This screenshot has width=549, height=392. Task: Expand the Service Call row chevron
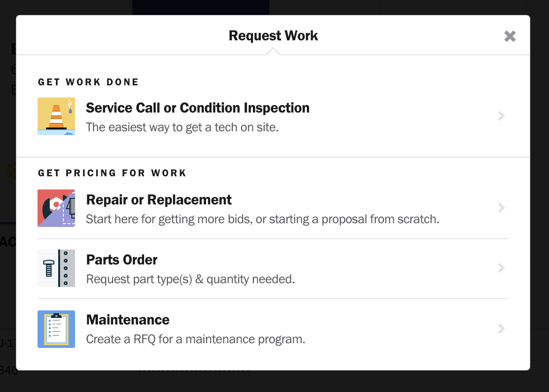[x=502, y=116]
